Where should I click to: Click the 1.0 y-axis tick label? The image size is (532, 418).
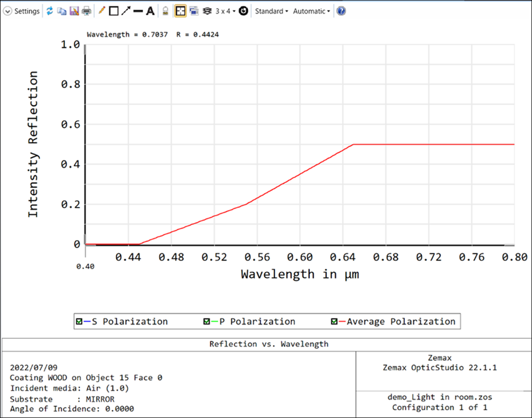click(x=70, y=44)
